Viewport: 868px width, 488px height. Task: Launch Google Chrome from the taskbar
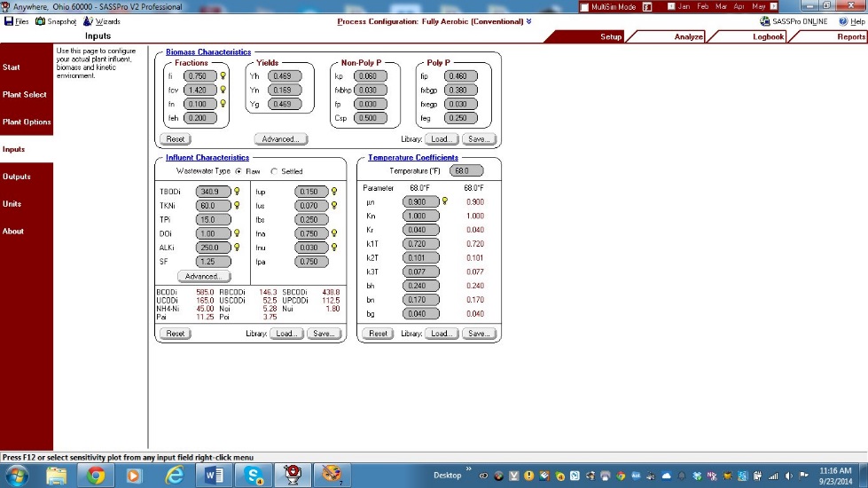96,476
